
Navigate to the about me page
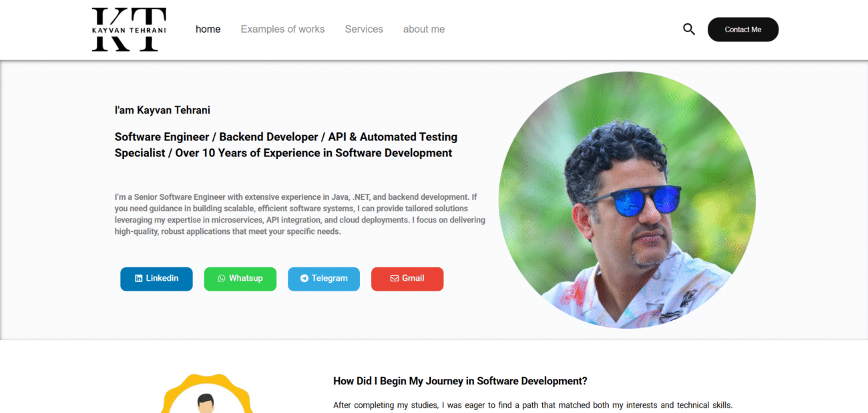(424, 29)
